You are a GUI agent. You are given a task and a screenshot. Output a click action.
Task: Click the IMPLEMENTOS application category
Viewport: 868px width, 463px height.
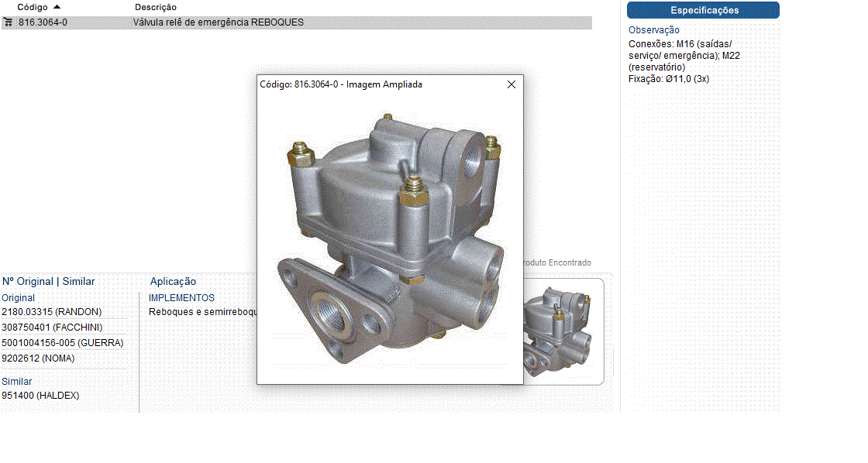click(181, 298)
